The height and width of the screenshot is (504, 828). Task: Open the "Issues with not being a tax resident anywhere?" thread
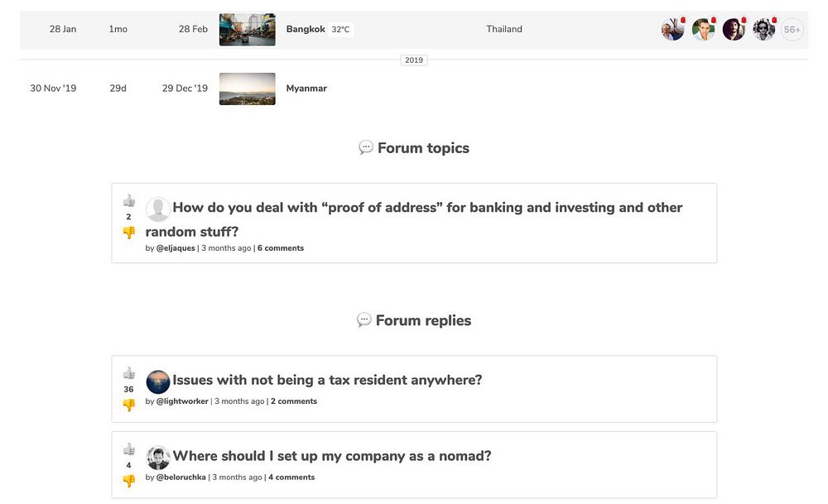click(x=327, y=381)
